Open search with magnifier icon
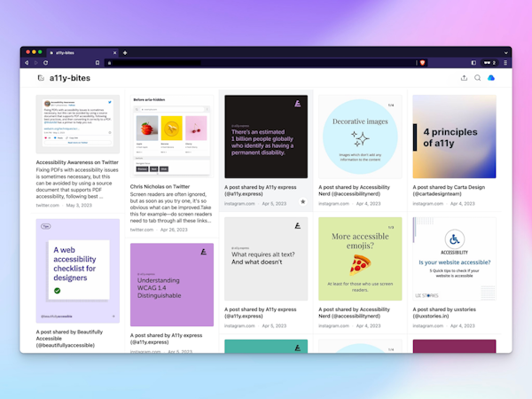 coord(477,78)
